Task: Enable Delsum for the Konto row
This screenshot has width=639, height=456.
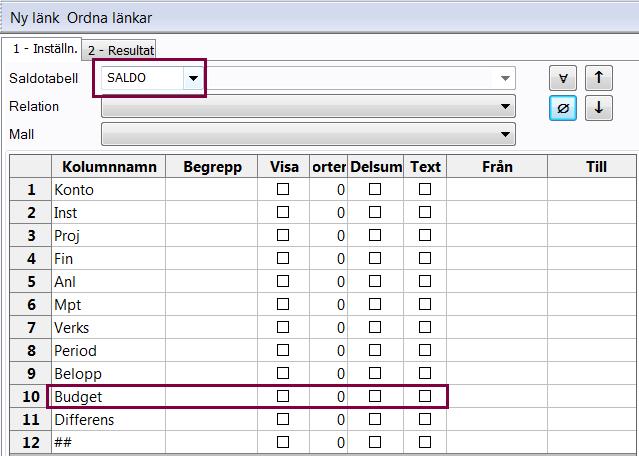Action: pyautogui.click(x=375, y=189)
